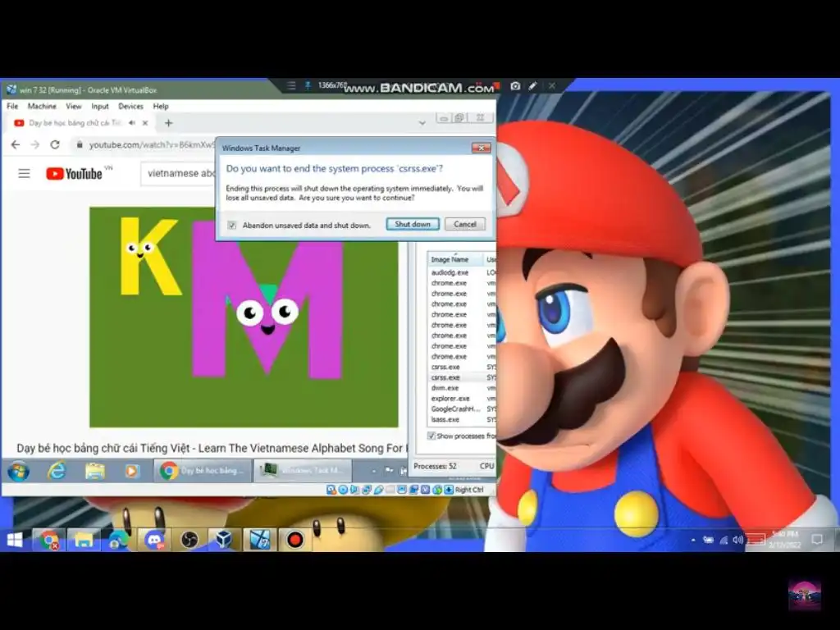
Task: Go back in Chrome
Action: click(x=16, y=144)
